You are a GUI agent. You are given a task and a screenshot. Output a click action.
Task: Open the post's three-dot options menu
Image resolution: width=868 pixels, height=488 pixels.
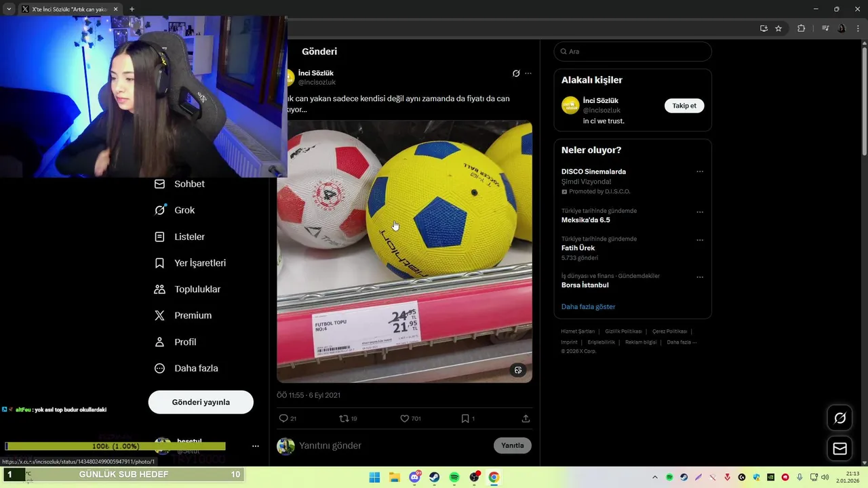point(528,73)
